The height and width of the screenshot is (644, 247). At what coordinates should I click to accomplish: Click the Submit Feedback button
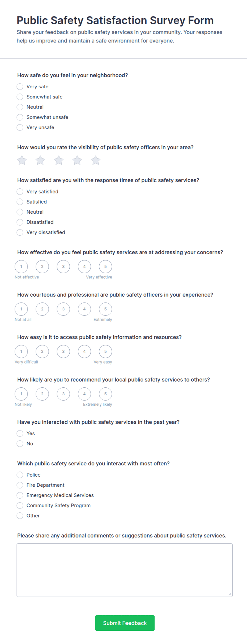(125, 623)
